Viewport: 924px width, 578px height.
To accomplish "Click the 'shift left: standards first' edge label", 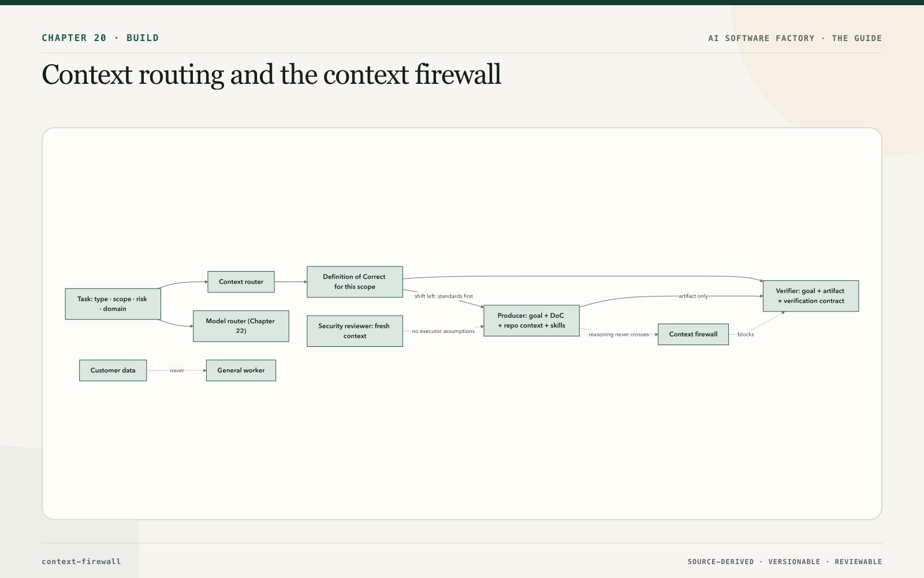I will point(444,296).
